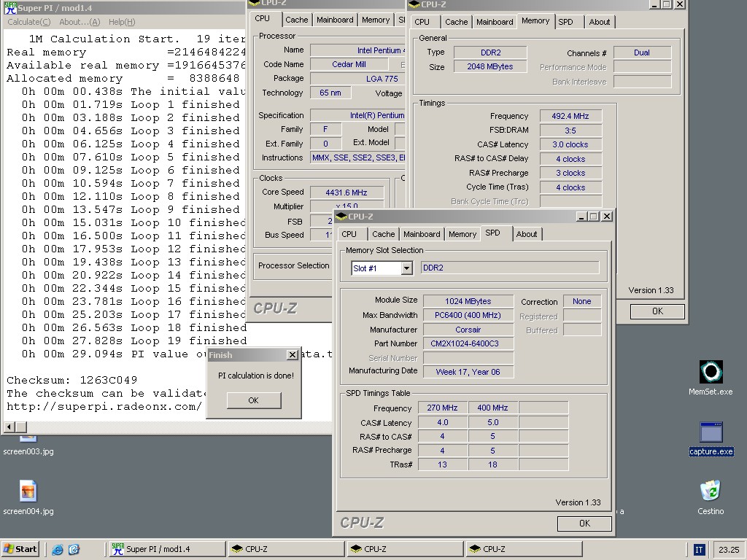Open the Help menu in Super PI

122,22
